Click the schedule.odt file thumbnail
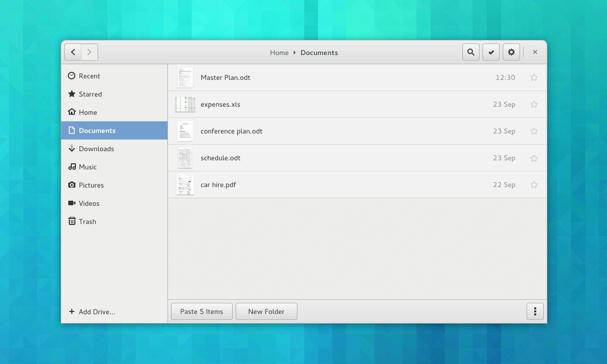Image resolution: width=607 pixels, height=364 pixels. [185, 158]
